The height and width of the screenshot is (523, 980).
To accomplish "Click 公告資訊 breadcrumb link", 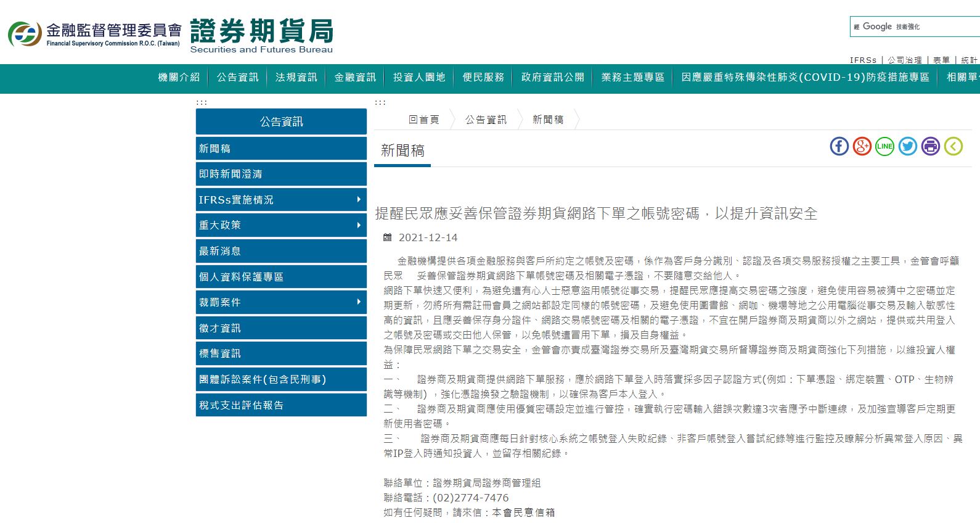I will pos(486,120).
